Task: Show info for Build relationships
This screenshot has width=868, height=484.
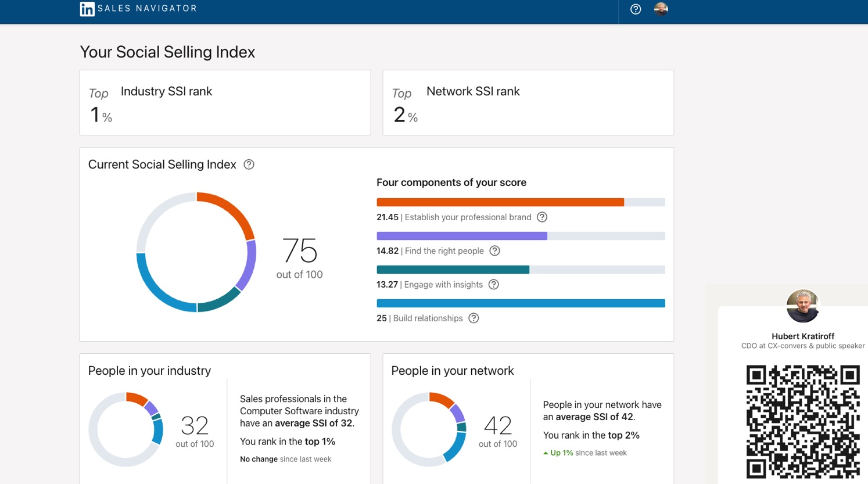Action: click(474, 318)
